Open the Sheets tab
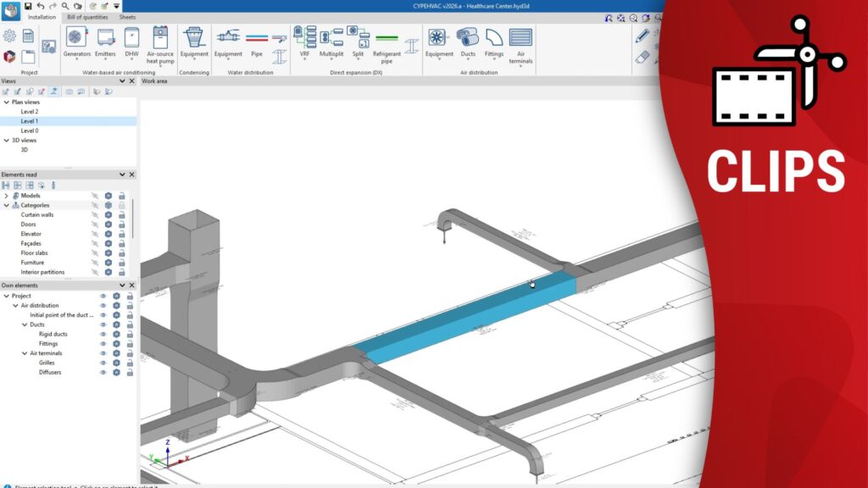The image size is (868, 488). 127,17
